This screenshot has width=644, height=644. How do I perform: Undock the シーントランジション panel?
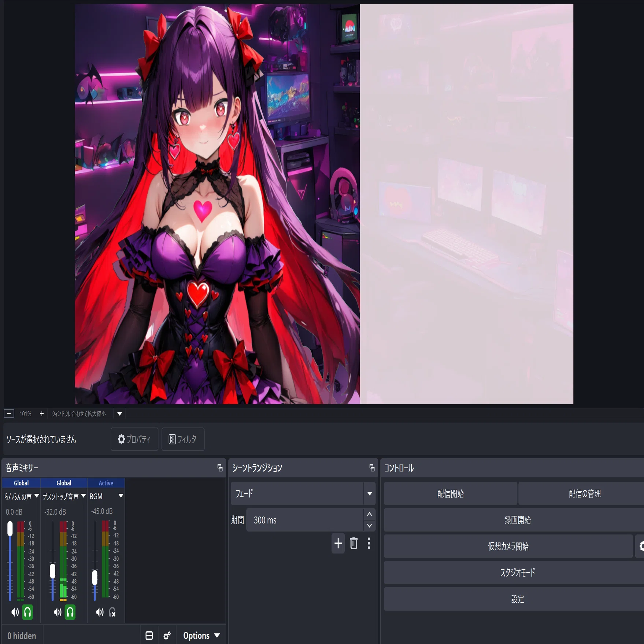point(372,468)
